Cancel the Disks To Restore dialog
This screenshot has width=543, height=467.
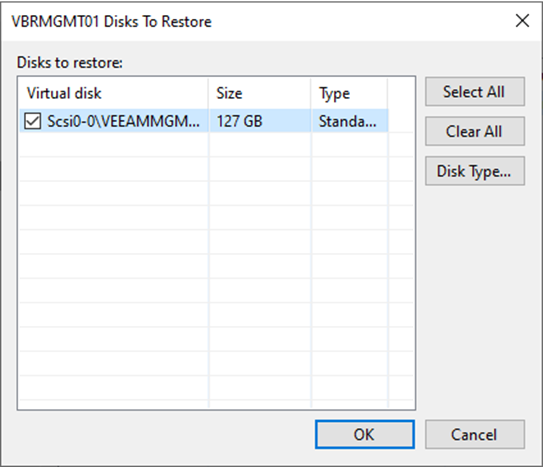point(475,434)
